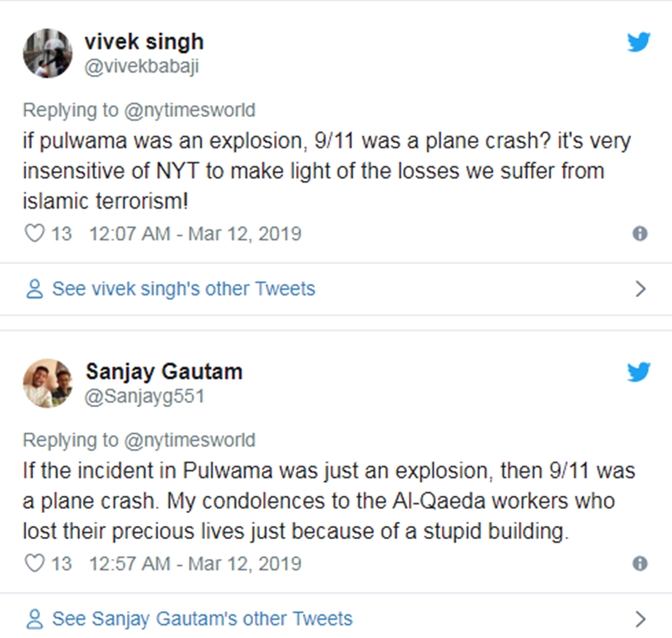The image size is (672, 638).
Task: Open the 12:07 AM - Mar 12, 2019 timestamp
Action: [195, 234]
